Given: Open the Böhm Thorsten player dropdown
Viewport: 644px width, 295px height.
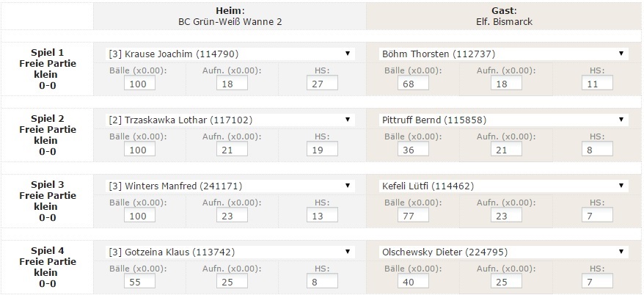Looking at the screenshot, I should pyautogui.click(x=503, y=54).
